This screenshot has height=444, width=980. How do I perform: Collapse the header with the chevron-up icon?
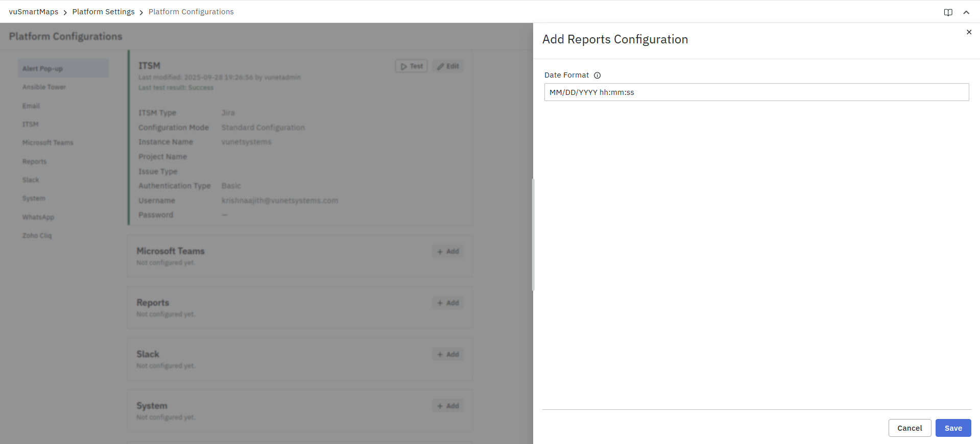tap(966, 12)
